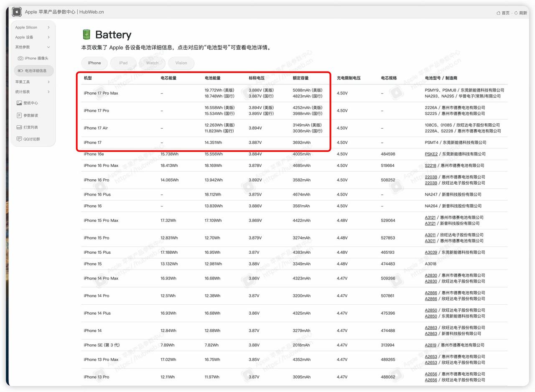
Task: Click the iPhone 17 Pro Max row name
Action: coord(101,93)
